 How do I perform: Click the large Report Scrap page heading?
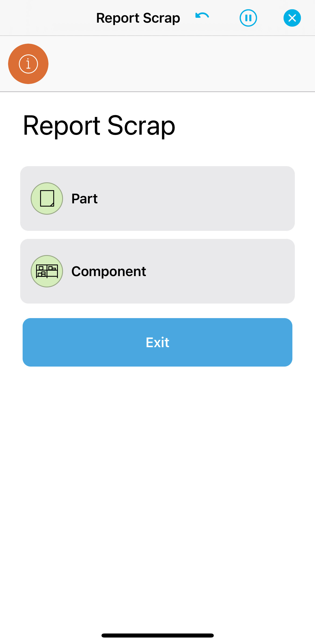(x=99, y=126)
